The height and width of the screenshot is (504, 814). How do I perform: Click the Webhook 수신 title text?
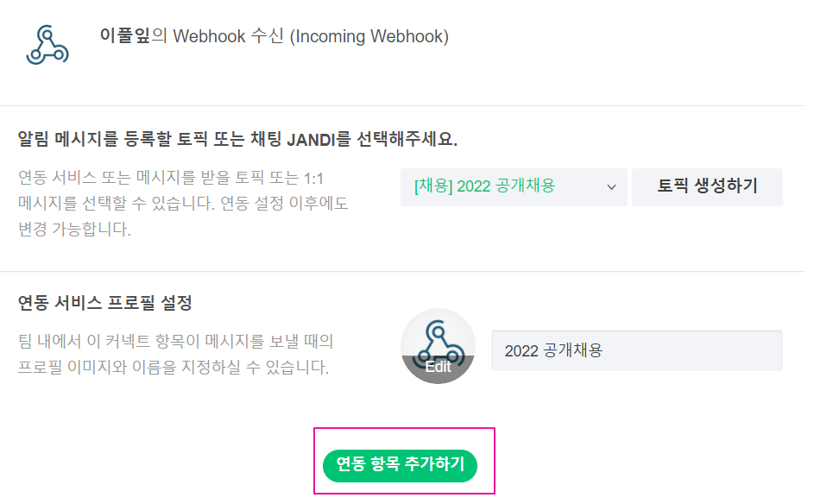pyautogui.click(x=229, y=37)
